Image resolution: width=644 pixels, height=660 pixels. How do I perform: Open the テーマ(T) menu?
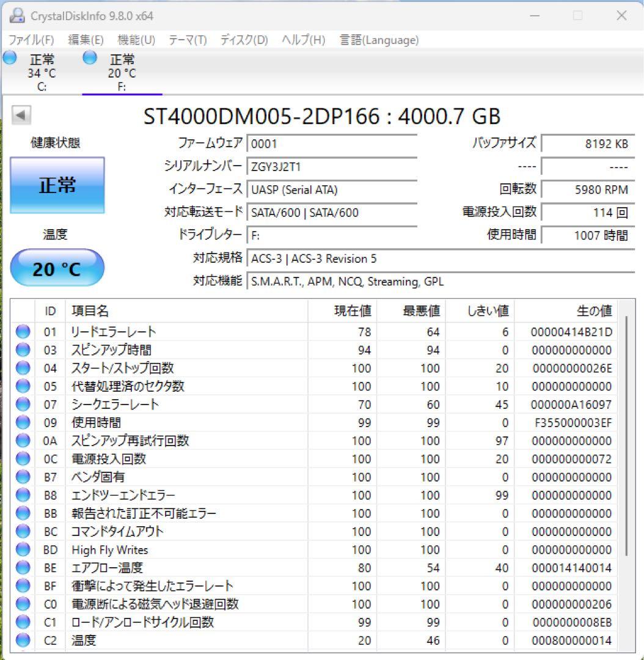tap(188, 40)
